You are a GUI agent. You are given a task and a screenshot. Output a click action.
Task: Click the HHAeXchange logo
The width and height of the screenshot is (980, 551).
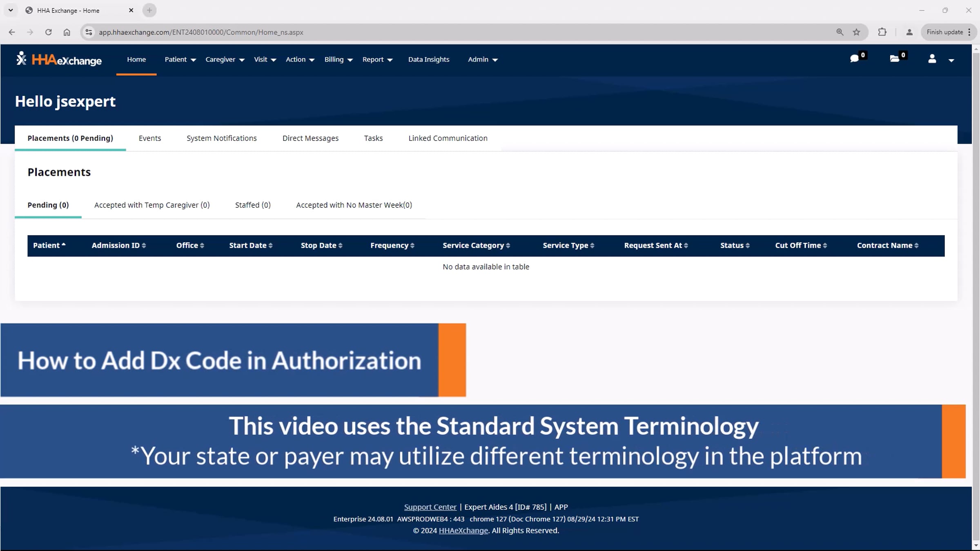click(59, 60)
